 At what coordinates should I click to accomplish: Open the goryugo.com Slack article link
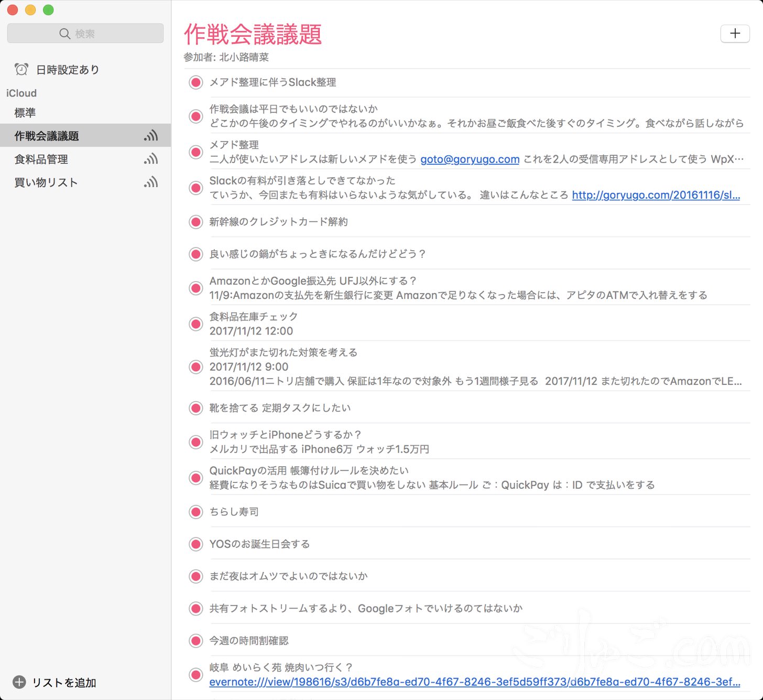pyautogui.click(x=656, y=195)
